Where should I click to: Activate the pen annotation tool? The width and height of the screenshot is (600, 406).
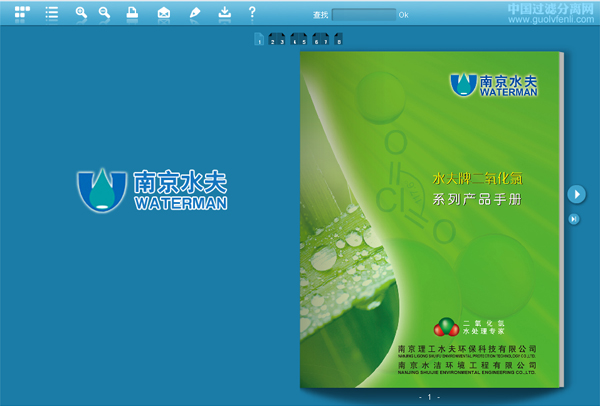click(195, 13)
